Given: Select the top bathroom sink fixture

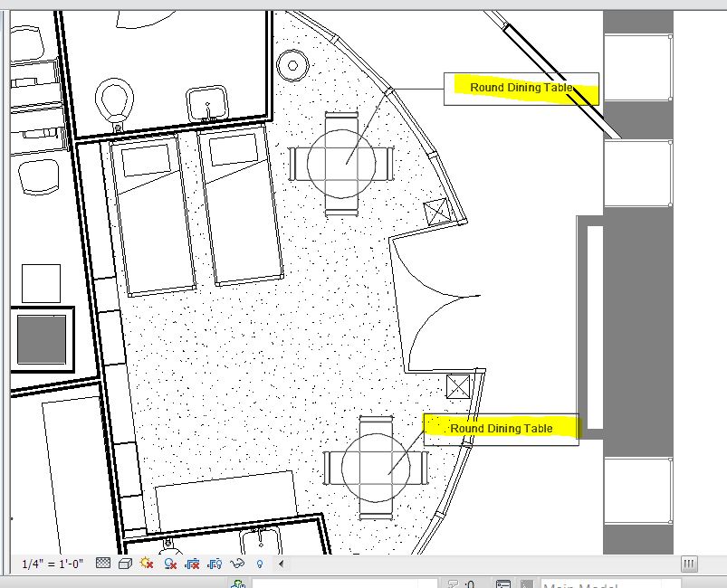Looking at the screenshot, I should pos(207,104).
